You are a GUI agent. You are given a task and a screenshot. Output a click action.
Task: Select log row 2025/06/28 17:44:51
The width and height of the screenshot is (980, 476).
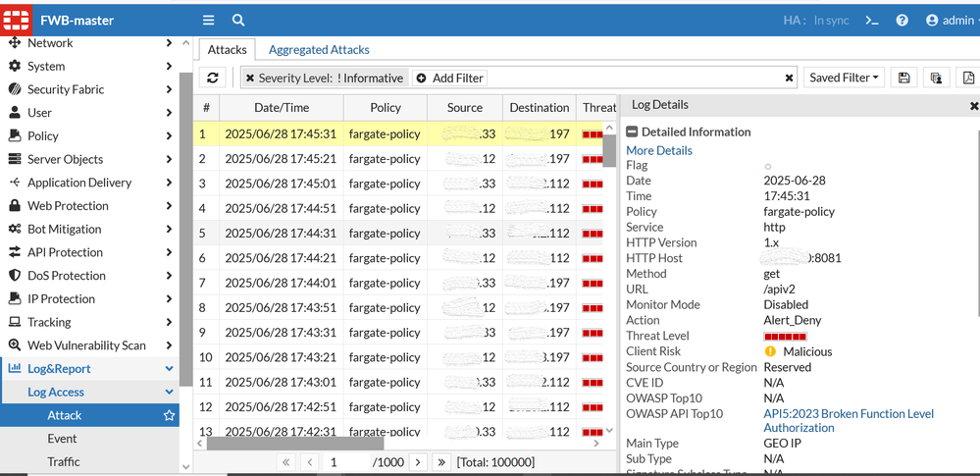coord(398,208)
